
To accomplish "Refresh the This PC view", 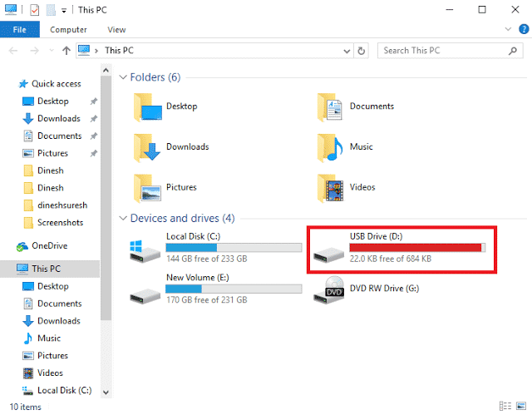I will (x=362, y=51).
